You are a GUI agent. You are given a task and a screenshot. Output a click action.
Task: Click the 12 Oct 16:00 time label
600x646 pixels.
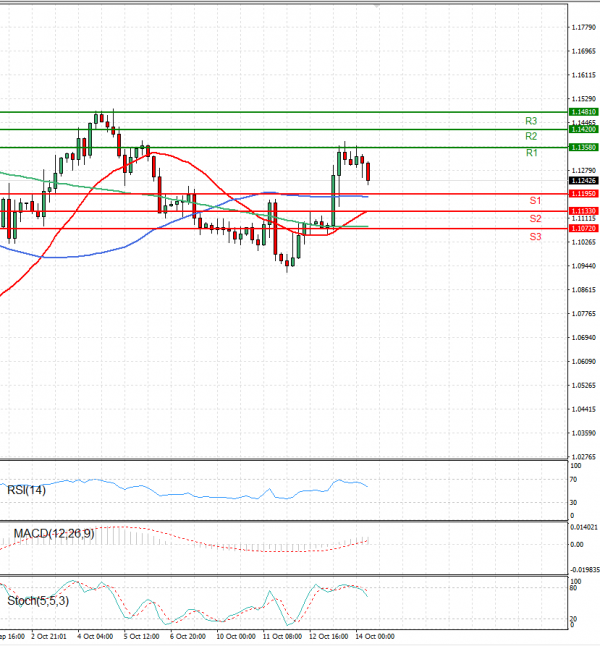pyautogui.click(x=328, y=637)
